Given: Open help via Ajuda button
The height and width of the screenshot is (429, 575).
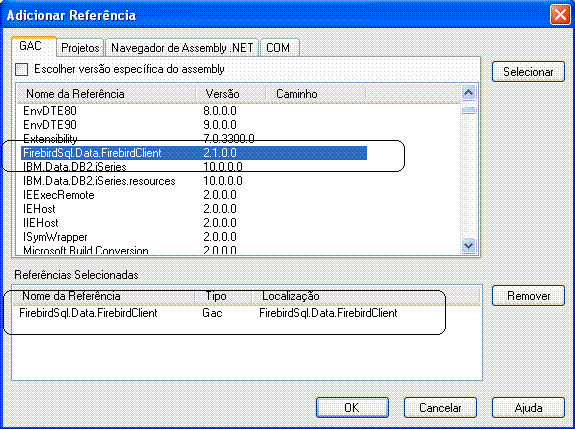Looking at the screenshot, I should coord(528,407).
